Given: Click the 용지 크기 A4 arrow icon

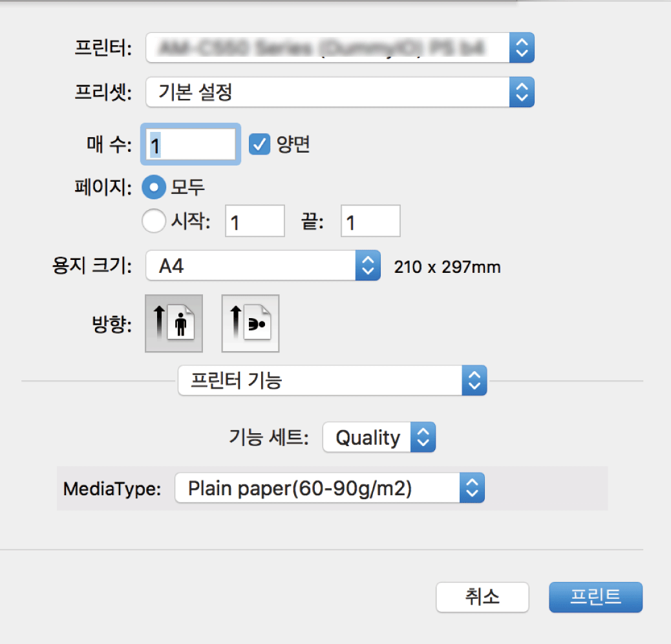Looking at the screenshot, I should [367, 266].
